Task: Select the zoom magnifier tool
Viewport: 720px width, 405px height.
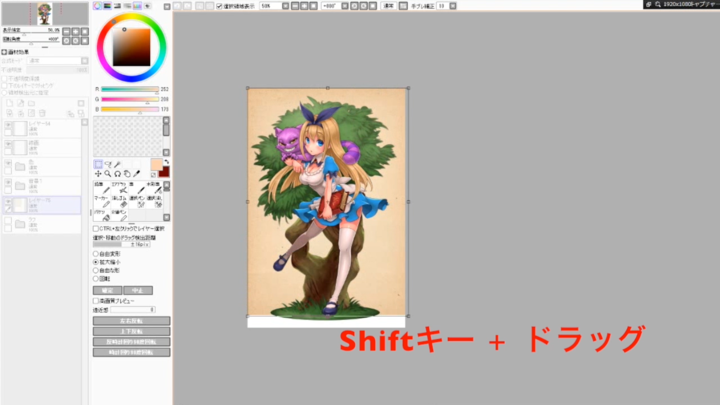Action: (107, 174)
